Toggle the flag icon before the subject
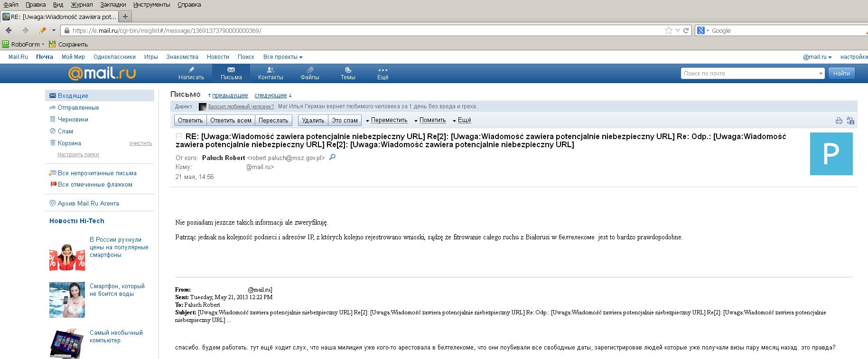 point(179,136)
